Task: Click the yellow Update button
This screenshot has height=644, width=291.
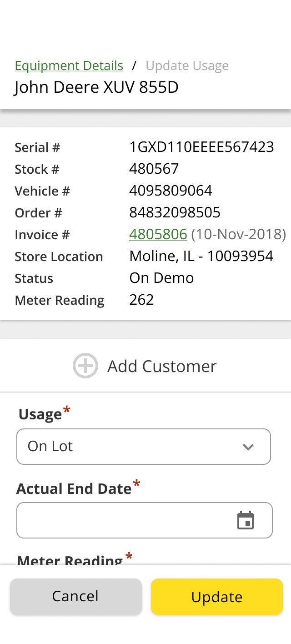Action: (x=217, y=597)
